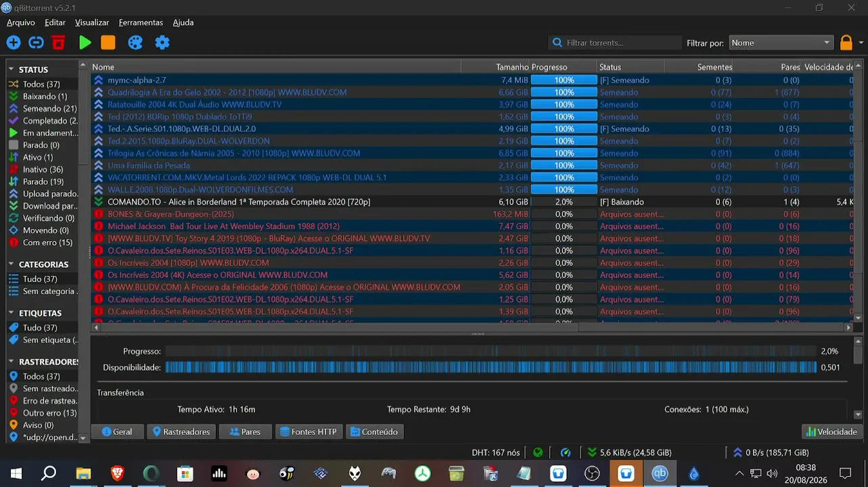Image resolution: width=868 pixels, height=487 pixels.
Task: Stop torrents with the orange square icon
Action: click(x=108, y=43)
